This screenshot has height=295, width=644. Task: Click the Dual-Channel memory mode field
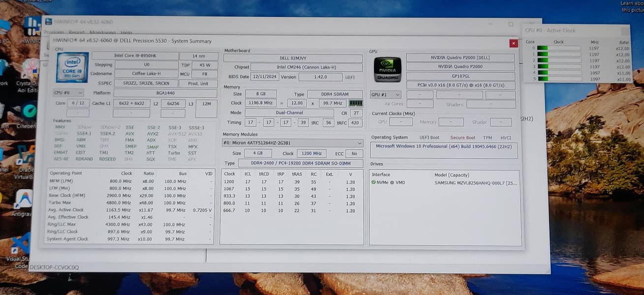point(289,113)
